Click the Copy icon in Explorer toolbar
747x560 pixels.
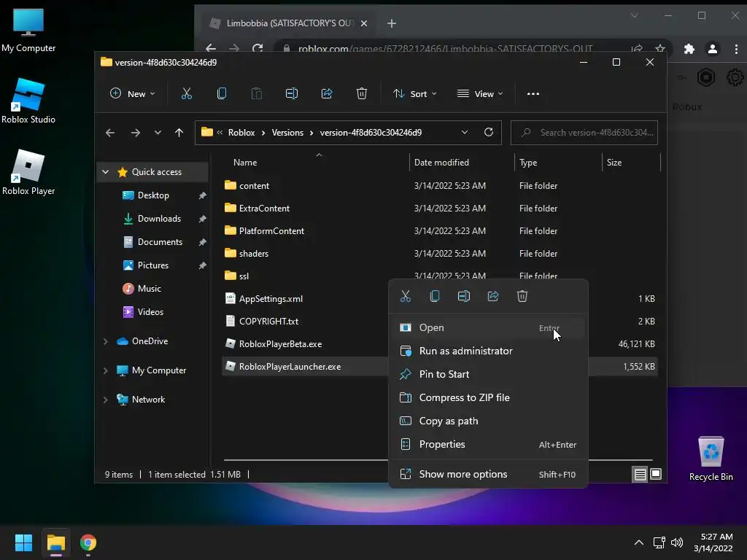pyautogui.click(x=222, y=94)
